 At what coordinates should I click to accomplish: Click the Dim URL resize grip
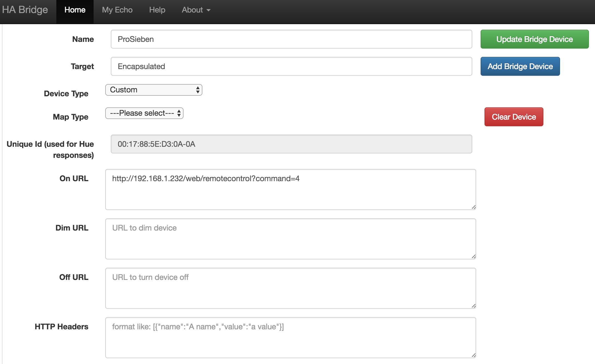point(474,257)
